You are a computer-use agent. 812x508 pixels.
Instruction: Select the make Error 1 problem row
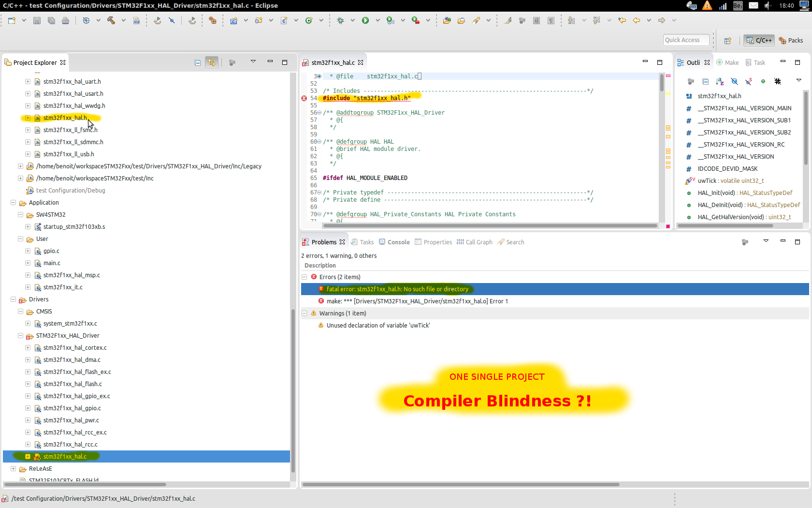pos(555,301)
